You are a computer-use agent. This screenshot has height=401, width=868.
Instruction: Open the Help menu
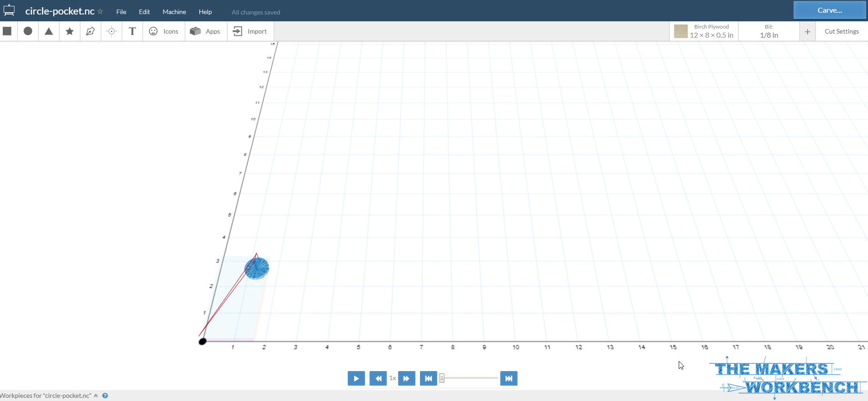click(205, 12)
